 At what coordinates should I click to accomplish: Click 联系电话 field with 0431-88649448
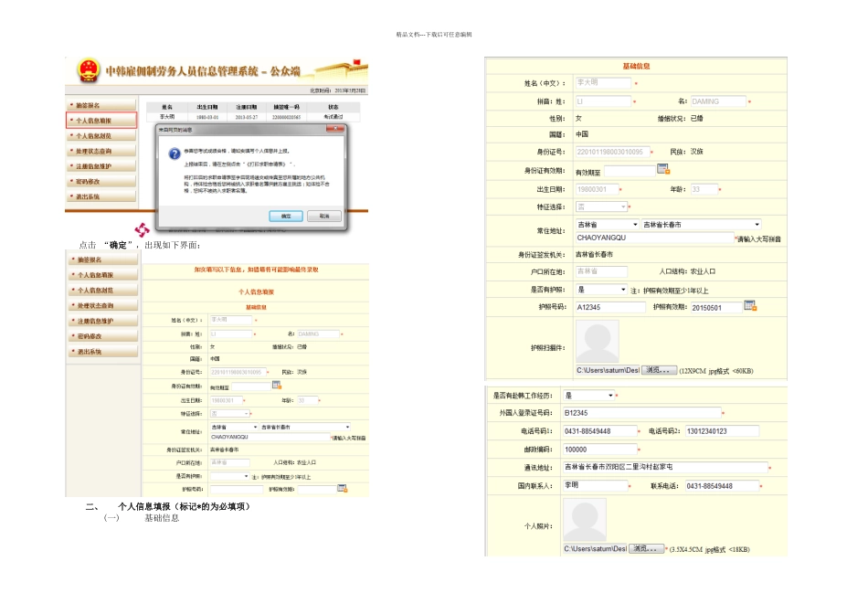[722, 485]
